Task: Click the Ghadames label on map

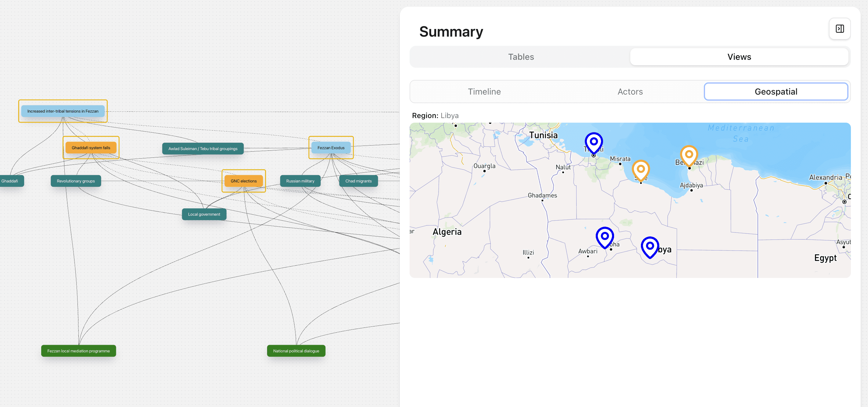Action: [x=542, y=195]
